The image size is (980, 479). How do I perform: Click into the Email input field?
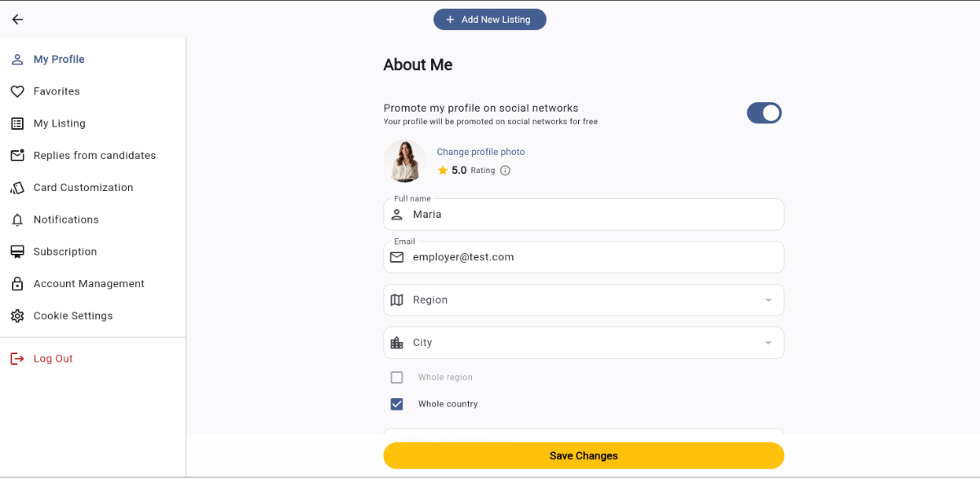tap(584, 257)
